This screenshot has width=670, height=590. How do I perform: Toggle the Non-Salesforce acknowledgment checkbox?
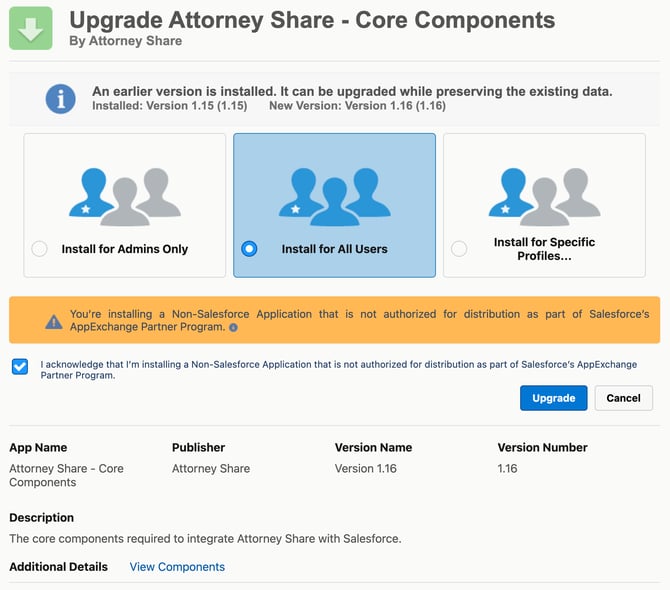20,366
